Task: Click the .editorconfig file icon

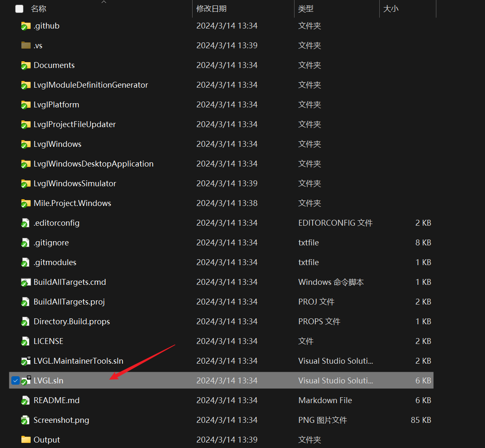Action: [x=25, y=223]
